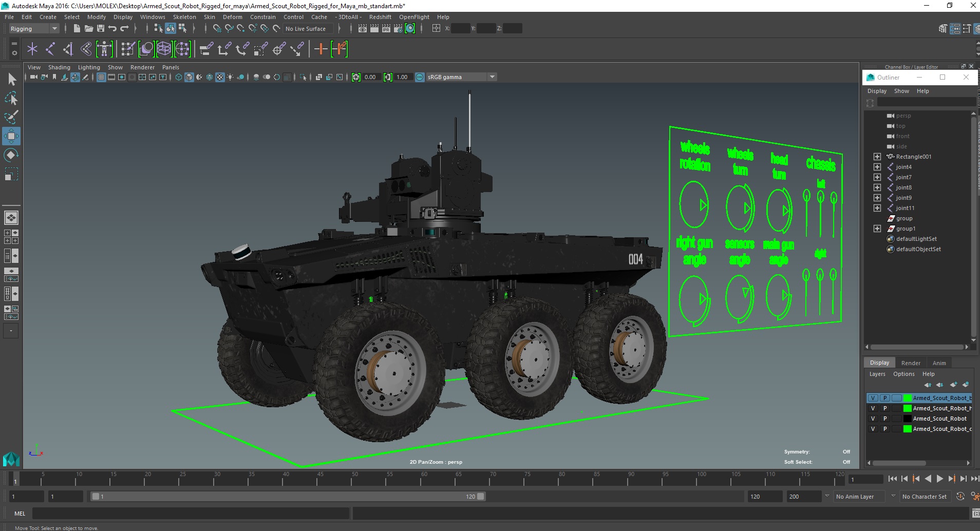Choose the Rotate tool in the toolbox
The image size is (980, 531).
11,155
